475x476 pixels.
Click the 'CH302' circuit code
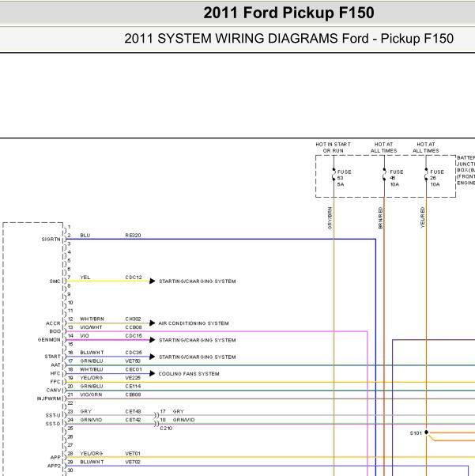[x=133, y=319]
